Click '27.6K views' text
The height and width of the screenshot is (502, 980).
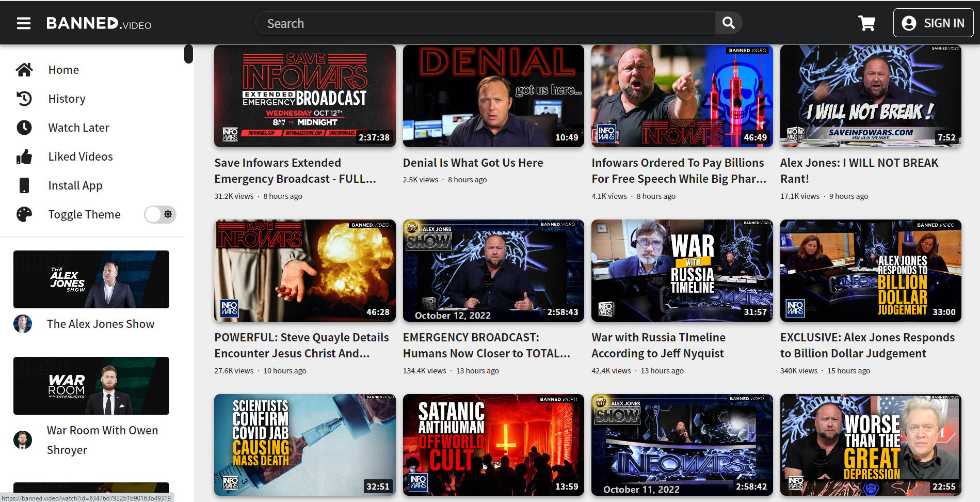click(x=234, y=371)
